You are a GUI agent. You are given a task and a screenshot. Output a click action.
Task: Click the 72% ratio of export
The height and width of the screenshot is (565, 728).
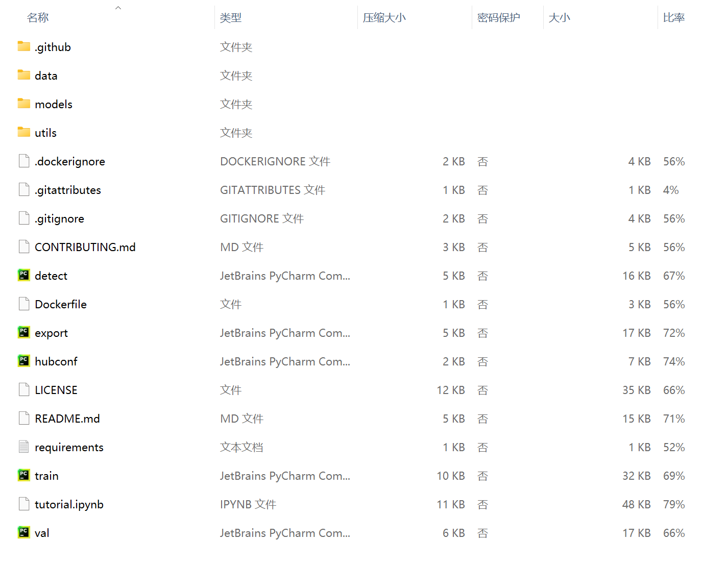674,333
